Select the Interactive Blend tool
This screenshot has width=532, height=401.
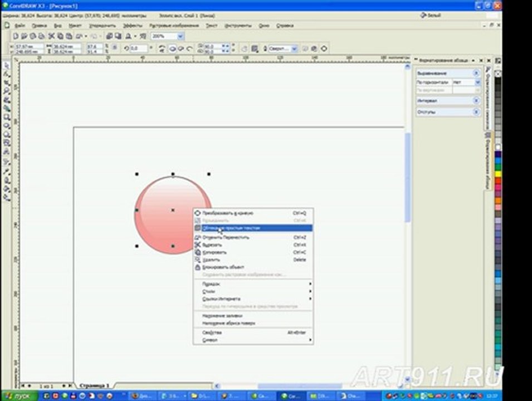(7, 162)
